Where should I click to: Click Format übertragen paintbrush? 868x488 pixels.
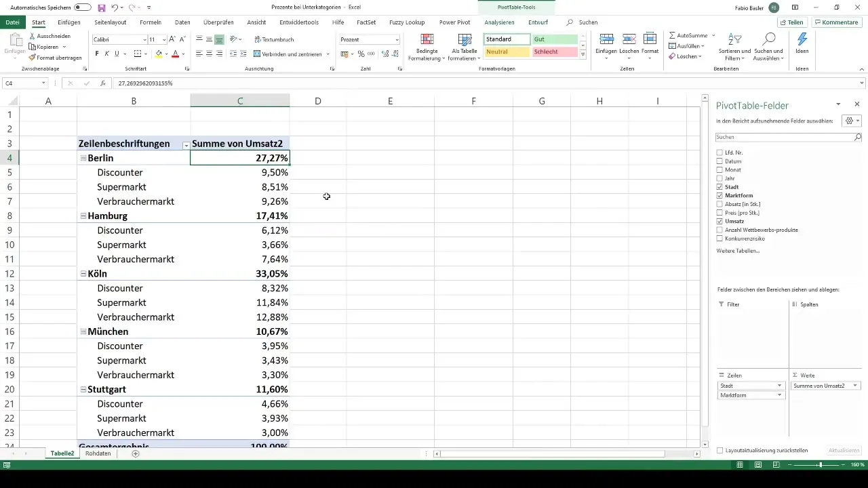56,58
